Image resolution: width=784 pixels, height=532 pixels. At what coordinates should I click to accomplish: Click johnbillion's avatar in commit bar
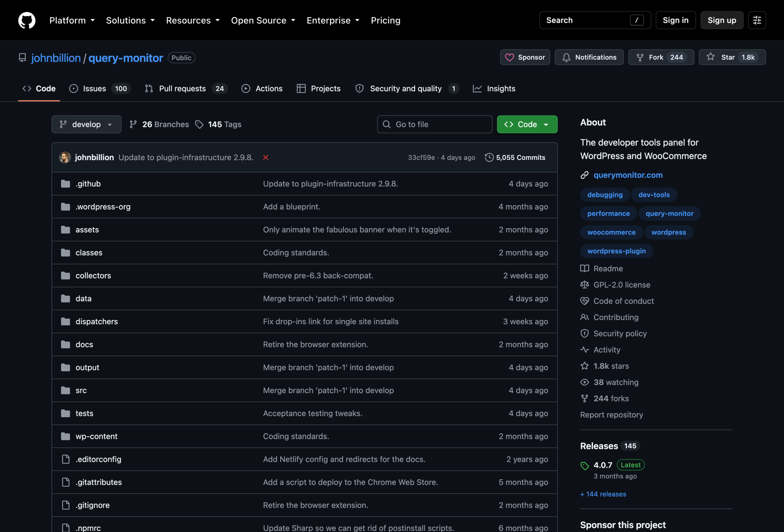65,157
